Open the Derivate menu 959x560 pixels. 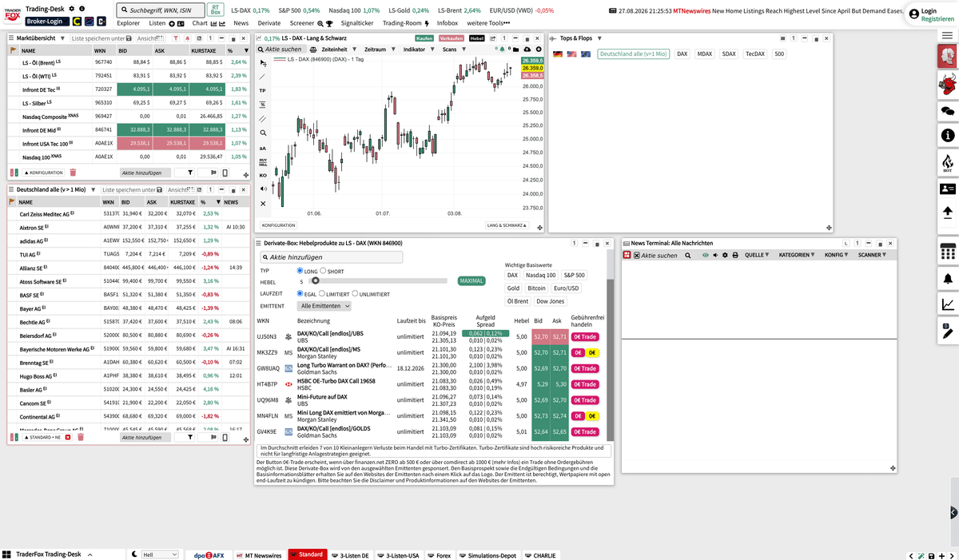(x=269, y=23)
